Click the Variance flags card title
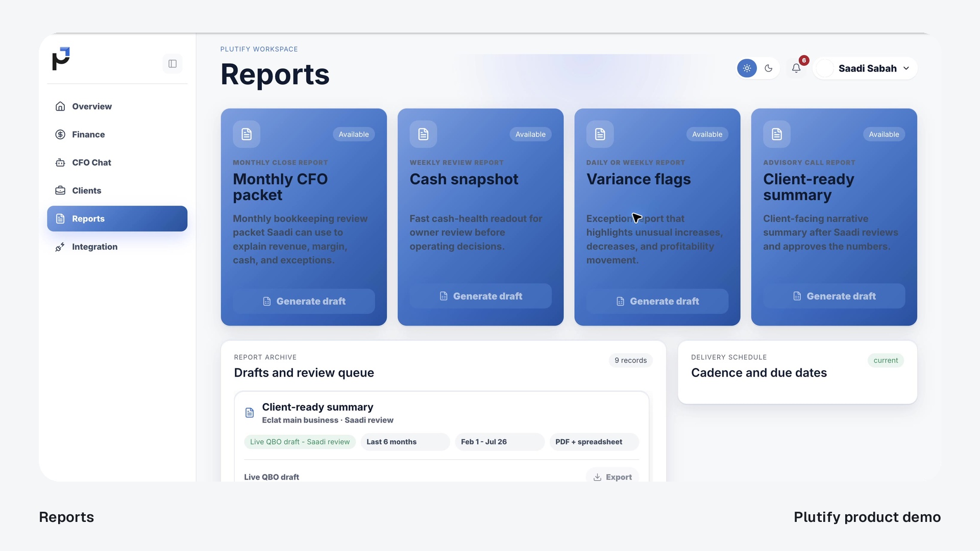 click(x=639, y=179)
